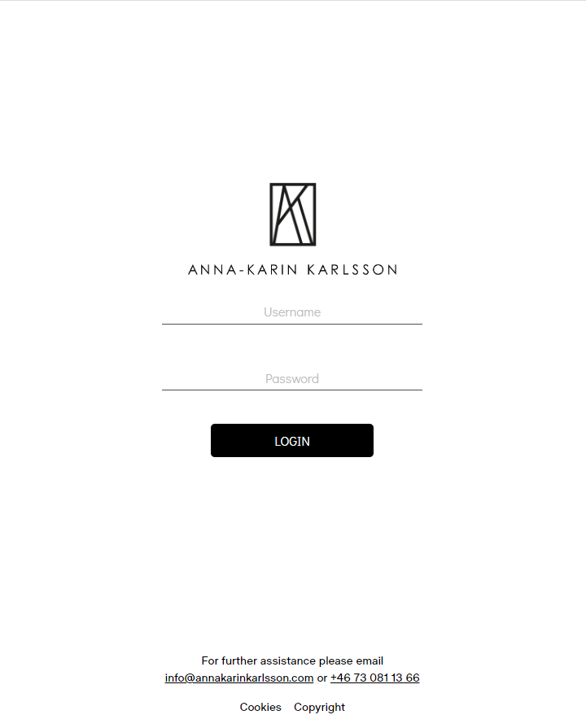Open the Copyright footer link
The height and width of the screenshot is (728, 586).
(319, 707)
